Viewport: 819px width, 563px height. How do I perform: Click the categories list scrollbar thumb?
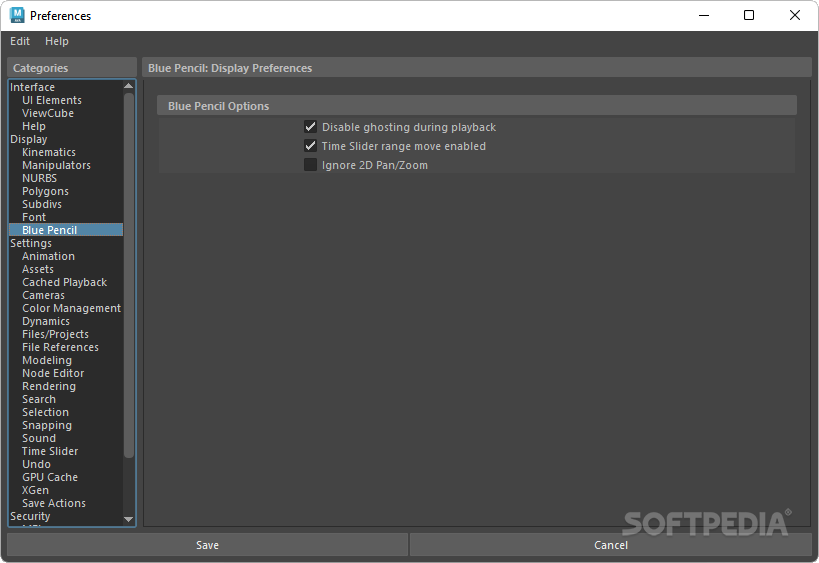(128, 275)
